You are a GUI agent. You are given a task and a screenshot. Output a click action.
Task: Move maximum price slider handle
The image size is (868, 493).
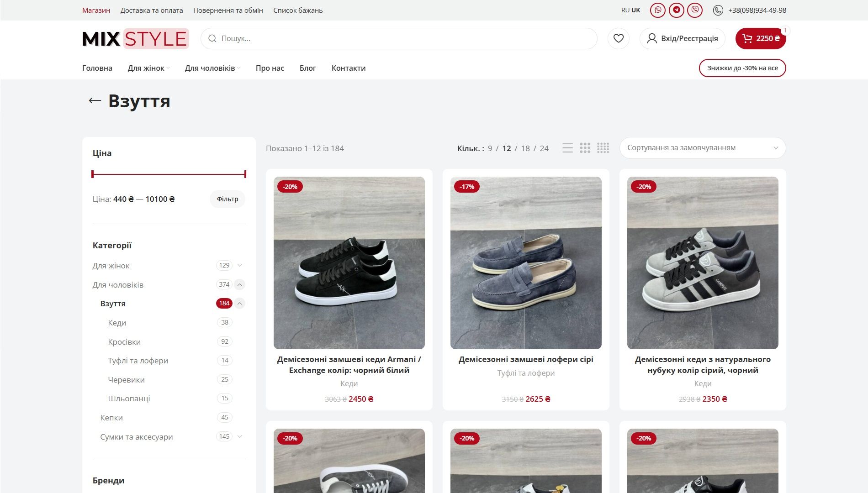point(245,174)
